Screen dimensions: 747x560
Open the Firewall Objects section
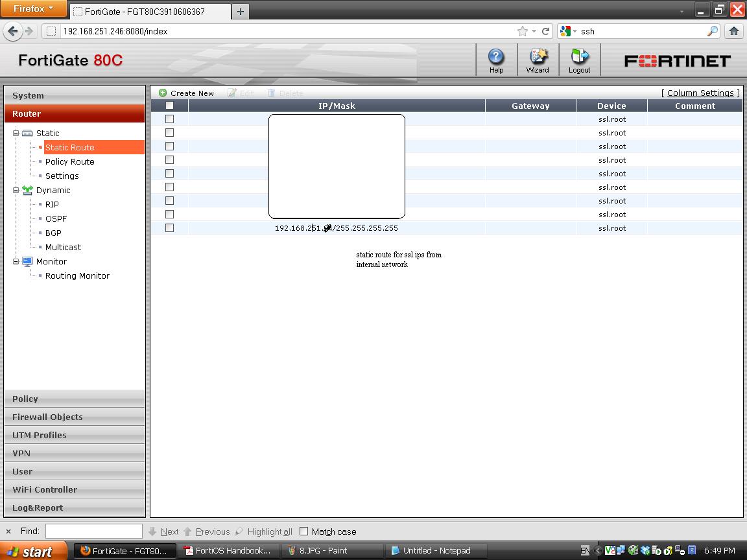(75, 417)
